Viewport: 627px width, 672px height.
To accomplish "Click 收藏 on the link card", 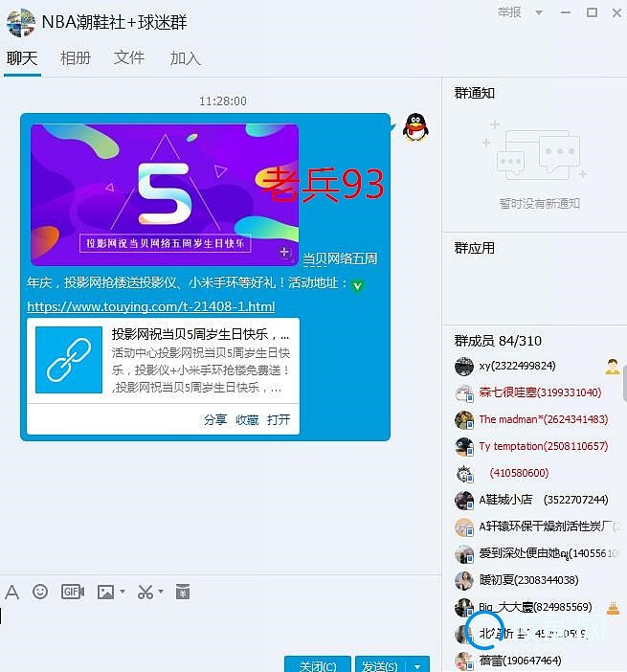I will tap(247, 419).
